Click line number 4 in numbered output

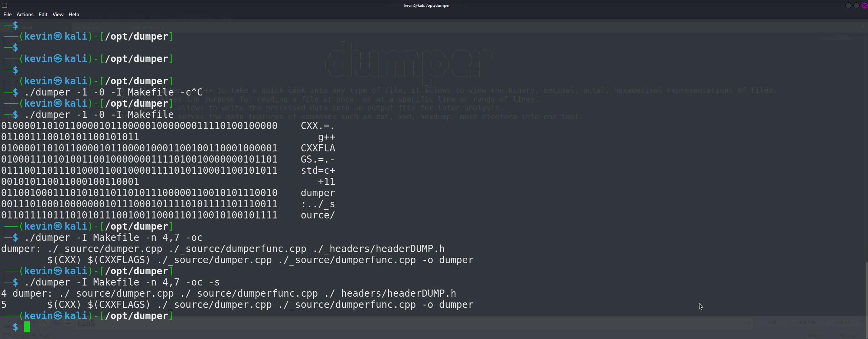(4, 294)
